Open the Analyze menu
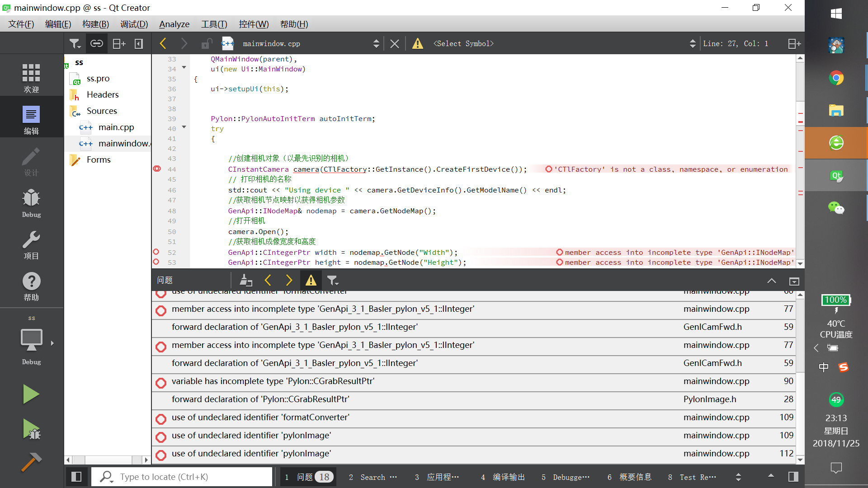Image resolution: width=868 pixels, height=488 pixels. coord(174,24)
